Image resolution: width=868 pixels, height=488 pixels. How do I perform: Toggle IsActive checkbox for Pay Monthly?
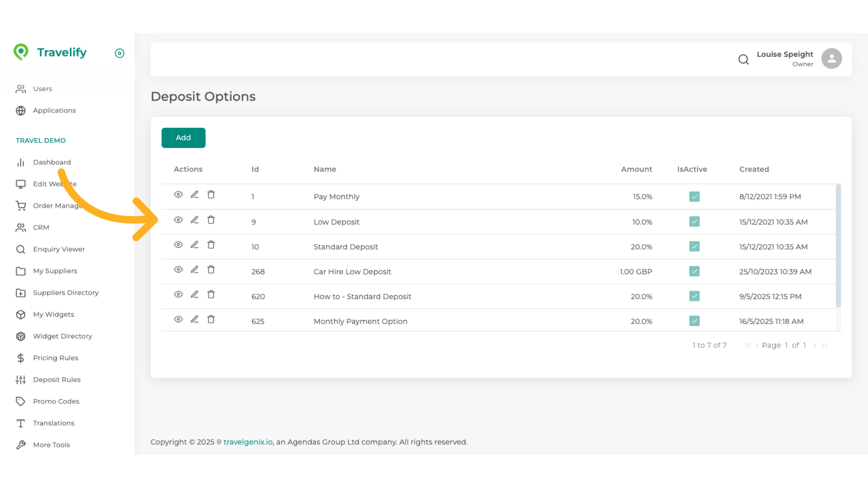point(694,197)
